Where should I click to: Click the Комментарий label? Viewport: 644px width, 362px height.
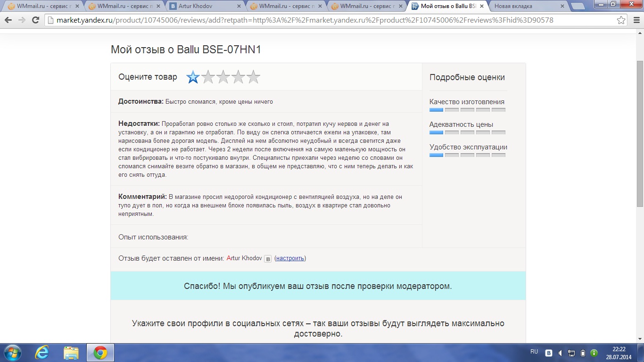click(x=142, y=197)
